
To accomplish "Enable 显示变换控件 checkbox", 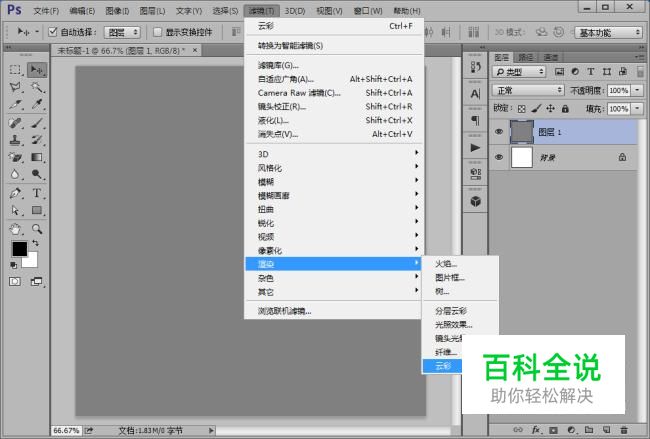I will (158, 32).
